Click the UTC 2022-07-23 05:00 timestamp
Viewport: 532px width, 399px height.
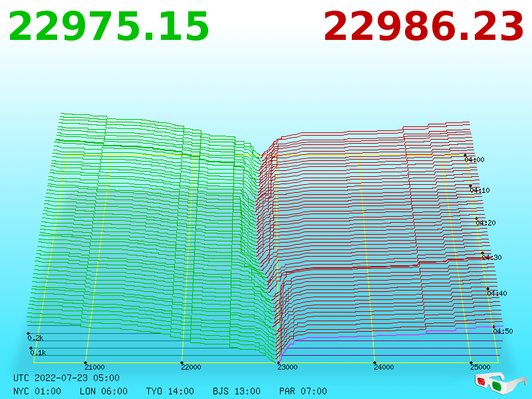point(66,378)
